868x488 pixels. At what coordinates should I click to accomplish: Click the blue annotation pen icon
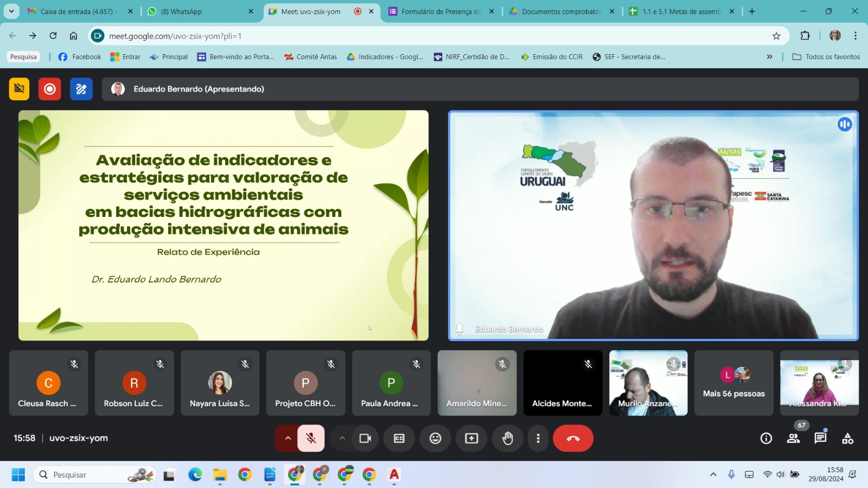[81, 89]
